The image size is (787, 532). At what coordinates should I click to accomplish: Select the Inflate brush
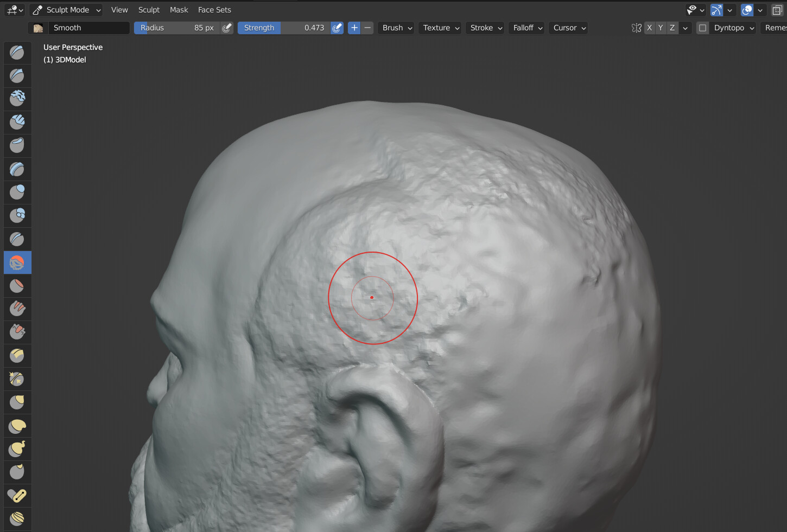(17, 191)
